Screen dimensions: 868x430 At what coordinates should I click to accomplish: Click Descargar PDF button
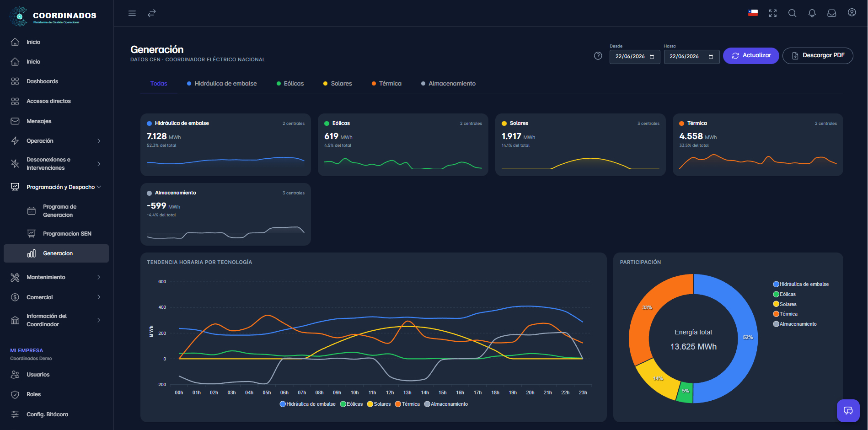tap(818, 56)
